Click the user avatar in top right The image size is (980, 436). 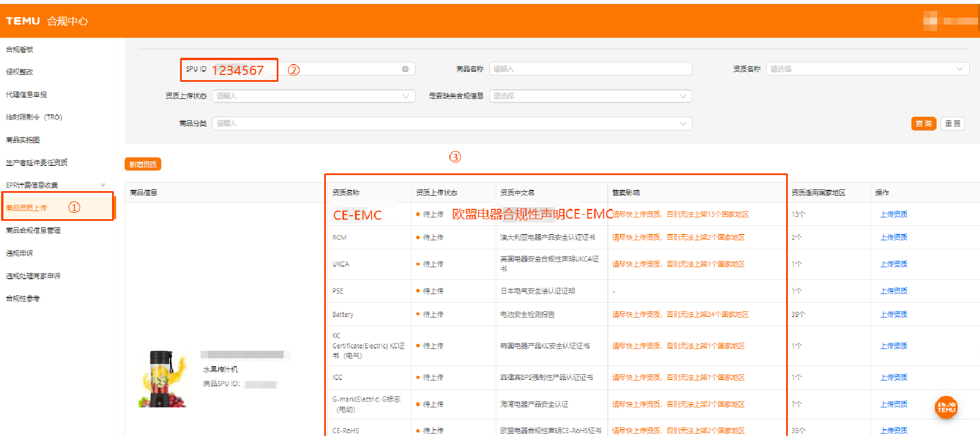tap(930, 21)
